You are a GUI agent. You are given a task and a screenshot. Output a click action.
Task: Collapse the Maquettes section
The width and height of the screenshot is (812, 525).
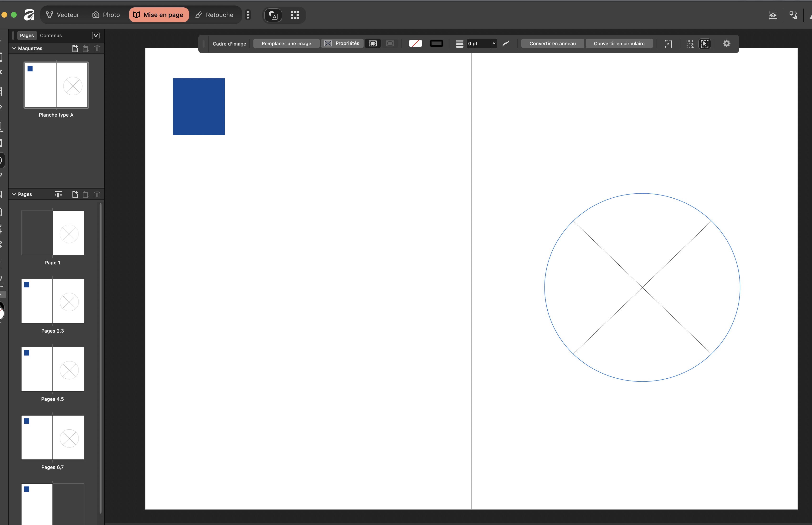coord(14,48)
